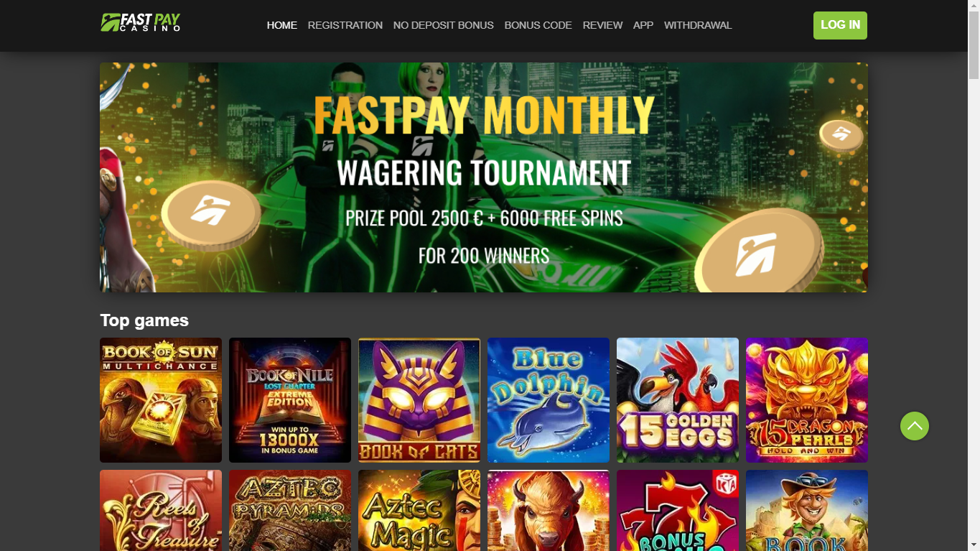Launch the Book of Cats game
This screenshot has width=980, height=551.
click(x=419, y=400)
